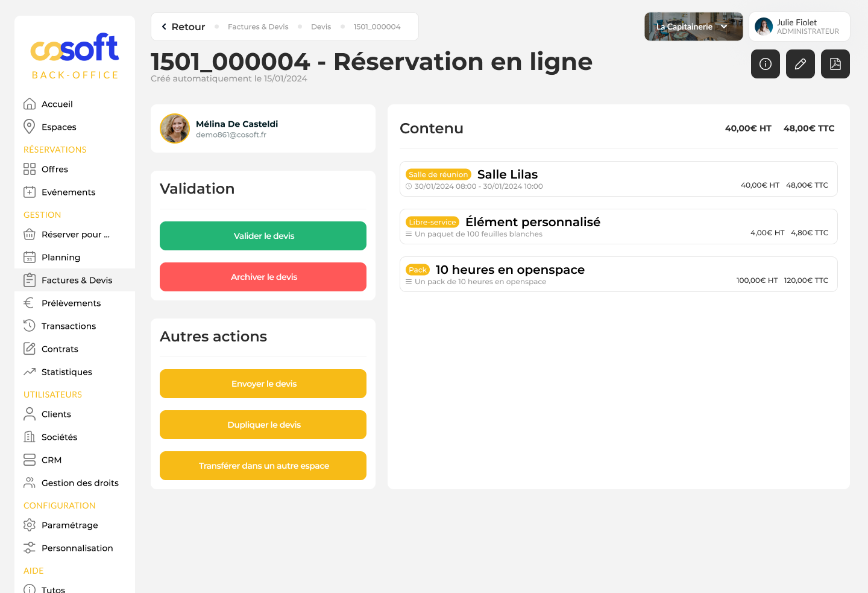Click the Factures & Devis clipboard icon
This screenshot has width=868, height=593.
click(x=30, y=280)
